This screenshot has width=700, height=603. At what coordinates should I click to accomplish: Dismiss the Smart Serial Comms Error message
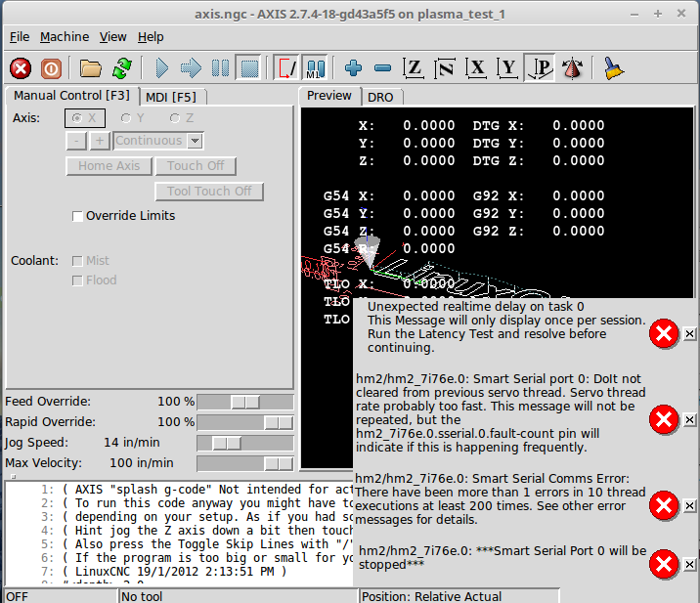(x=689, y=505)
